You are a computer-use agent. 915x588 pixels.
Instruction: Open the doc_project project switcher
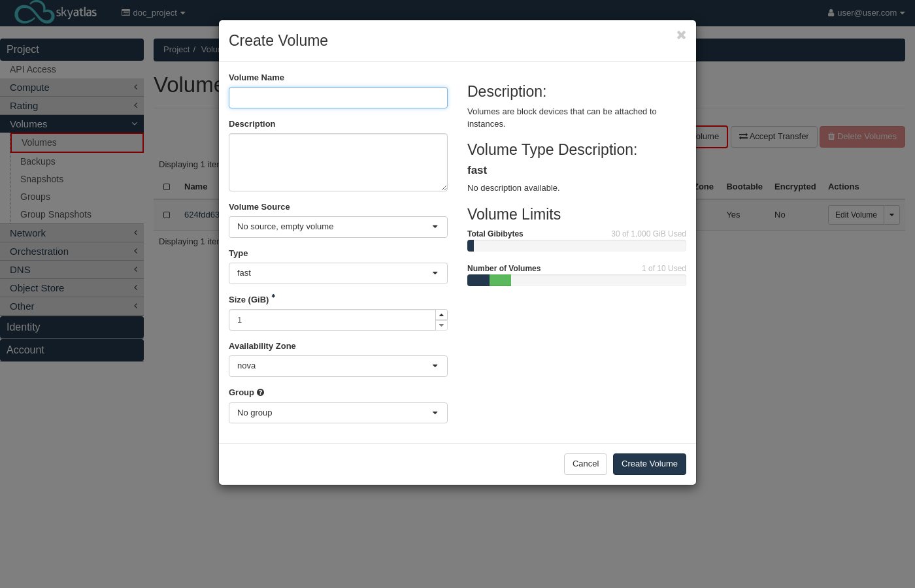[x=154, y=13]
